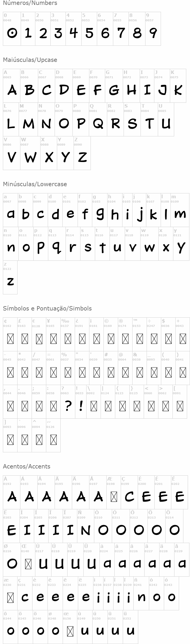Select the lowercase j character cell
190x644 pixels.
pyautogui.click(x=139, y=210)
